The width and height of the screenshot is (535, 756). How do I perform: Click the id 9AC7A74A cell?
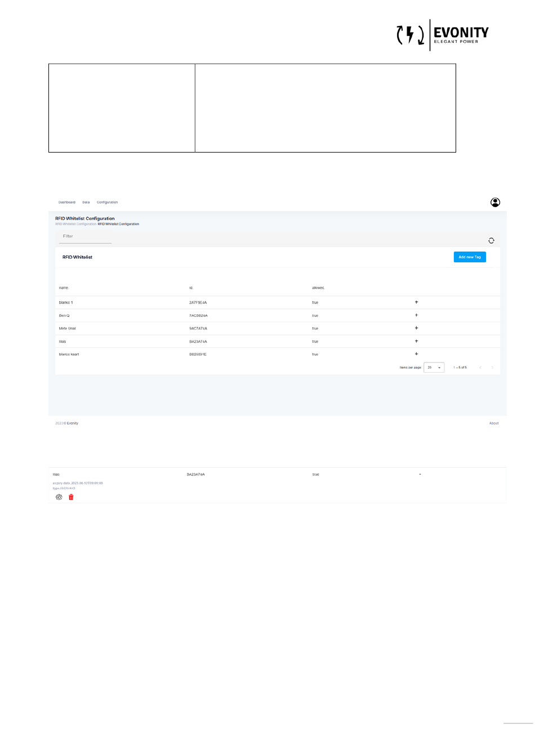[x=198, y=329]
